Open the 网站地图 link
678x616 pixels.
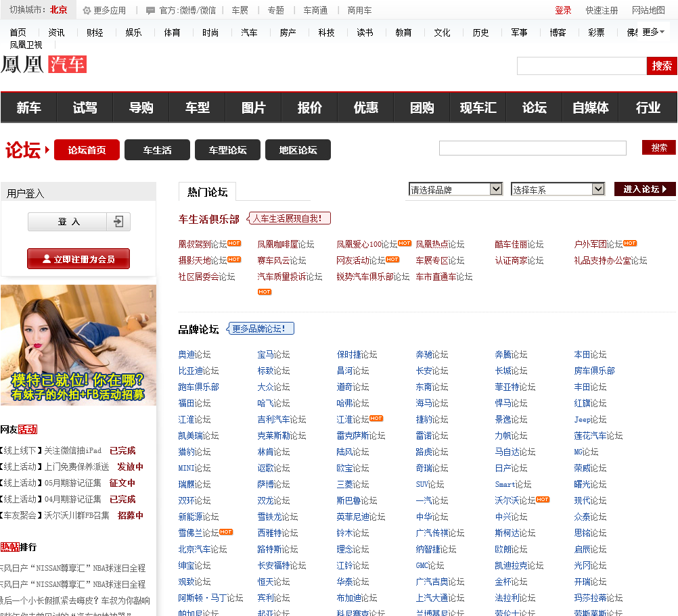648,10
